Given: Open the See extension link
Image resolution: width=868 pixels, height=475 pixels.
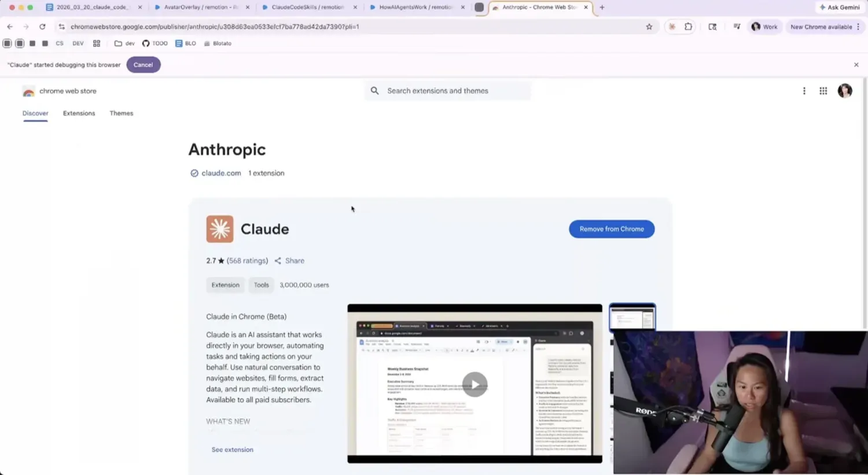Looking at the screenshot, I should [x=232, y=450].
